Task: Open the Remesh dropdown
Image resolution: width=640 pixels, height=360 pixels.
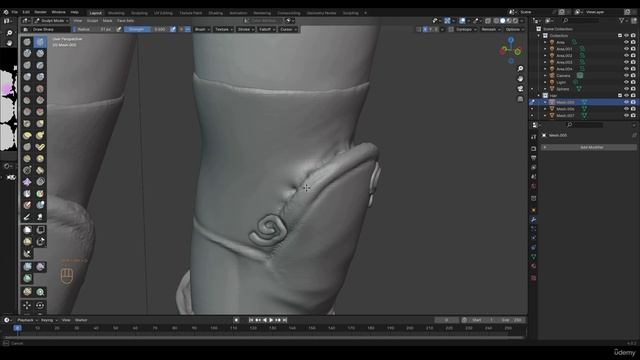Action: [490, 29]
